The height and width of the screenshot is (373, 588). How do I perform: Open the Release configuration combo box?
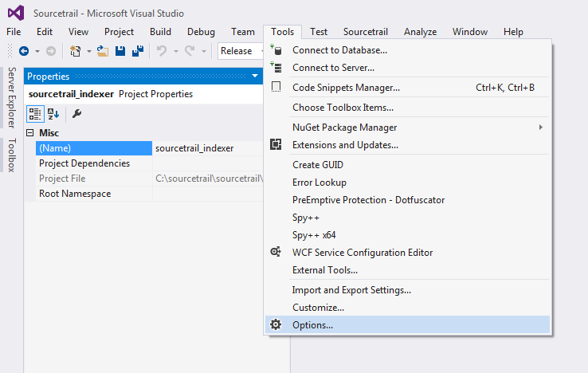point(241,51)
